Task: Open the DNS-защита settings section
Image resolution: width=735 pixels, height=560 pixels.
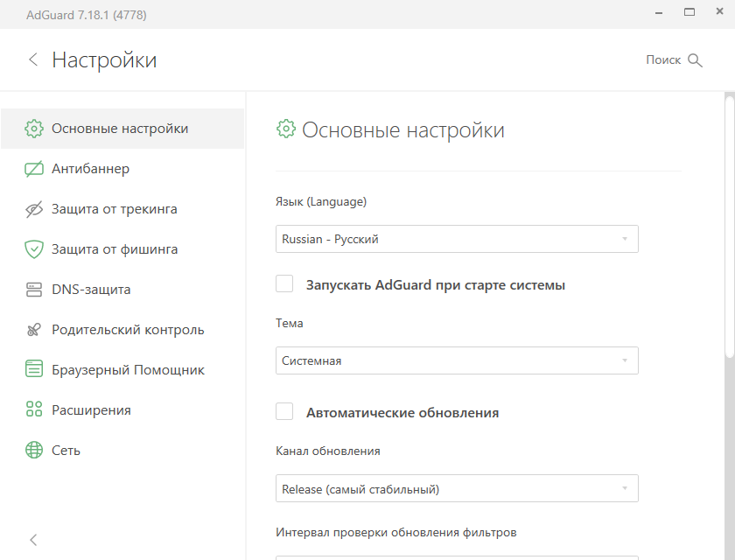Action: tap(91, 290)
